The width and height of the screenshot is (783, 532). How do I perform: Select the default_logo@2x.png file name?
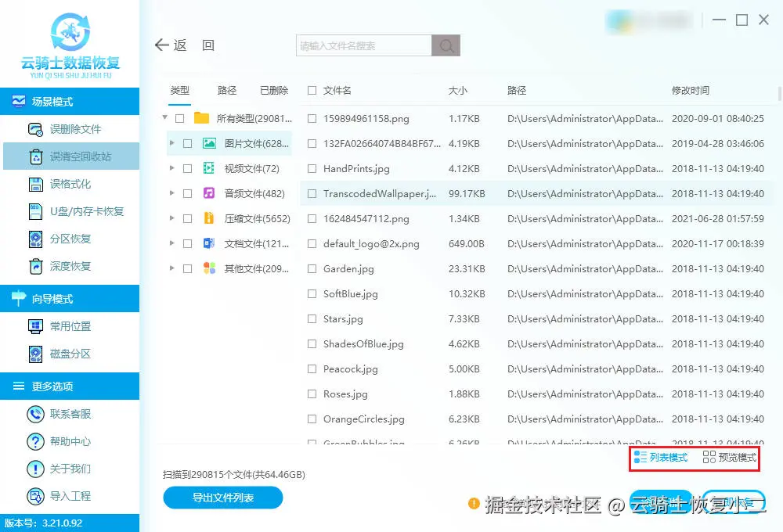click(x=371, y=244)
